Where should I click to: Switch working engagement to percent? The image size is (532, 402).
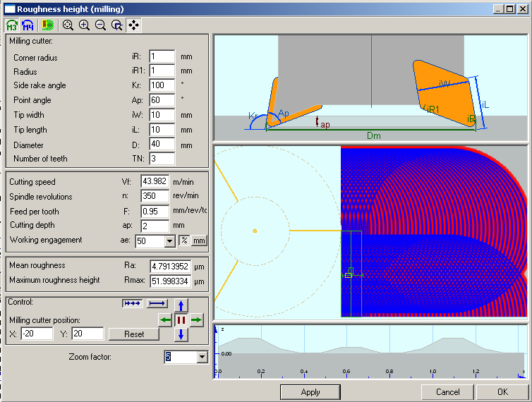click(x=184, y=240)
